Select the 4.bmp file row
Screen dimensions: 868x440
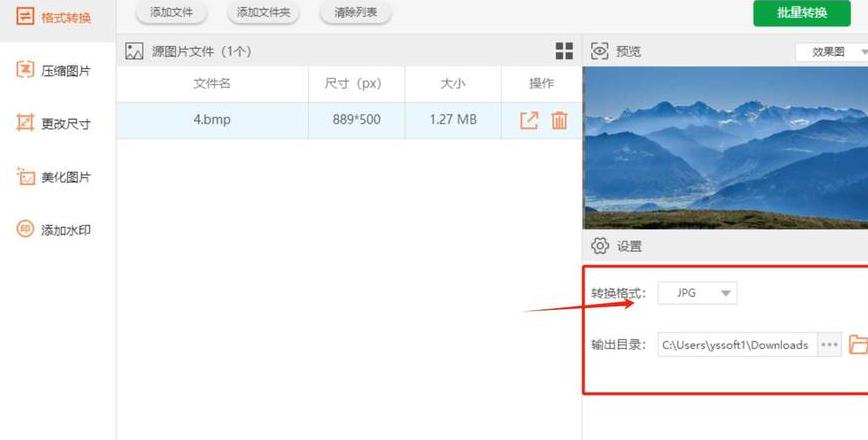(x=349, y=120)
